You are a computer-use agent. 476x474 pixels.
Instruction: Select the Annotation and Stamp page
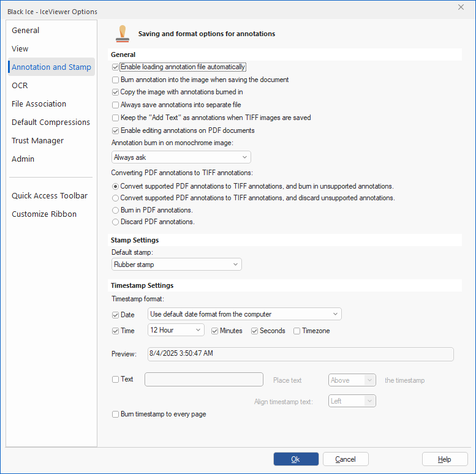point(51,67)
